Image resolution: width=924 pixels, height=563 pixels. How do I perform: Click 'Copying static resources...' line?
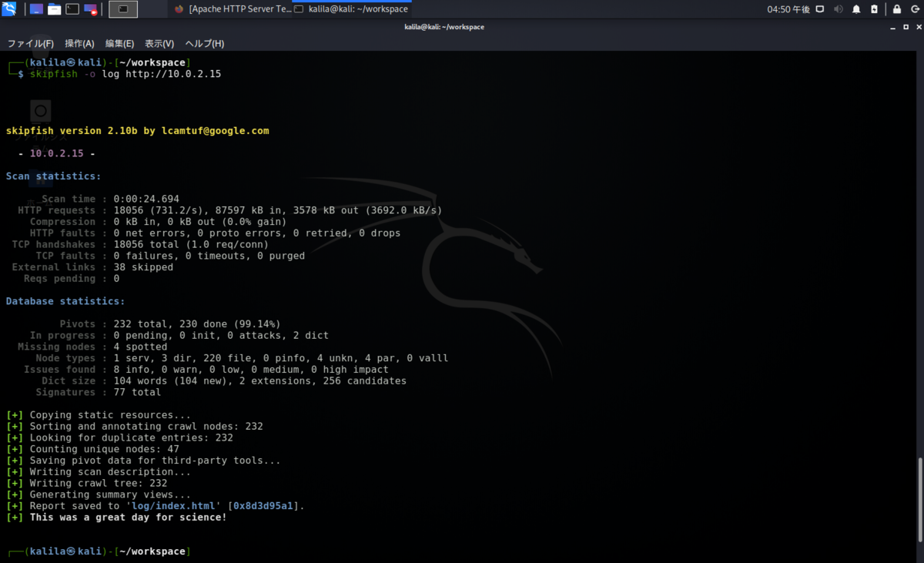[99, 415]
